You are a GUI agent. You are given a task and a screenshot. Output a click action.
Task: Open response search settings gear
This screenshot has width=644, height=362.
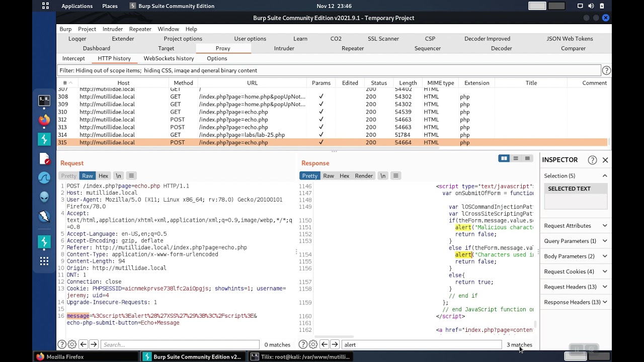(x=313, y=344)
